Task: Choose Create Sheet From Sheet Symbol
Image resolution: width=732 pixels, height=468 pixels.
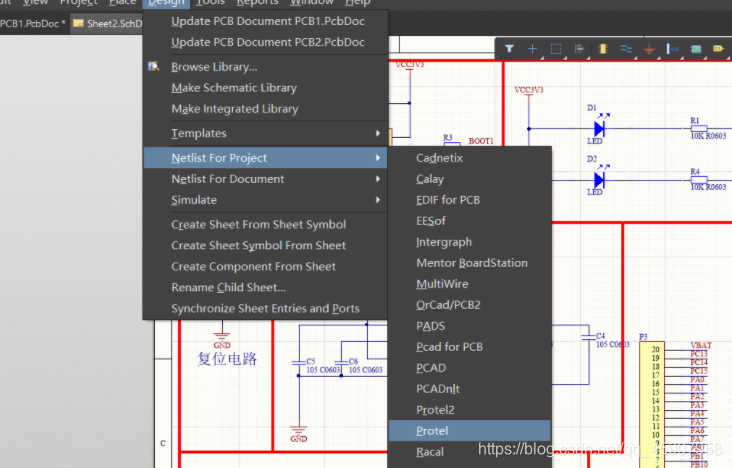Action: click(x=265, y=225)
